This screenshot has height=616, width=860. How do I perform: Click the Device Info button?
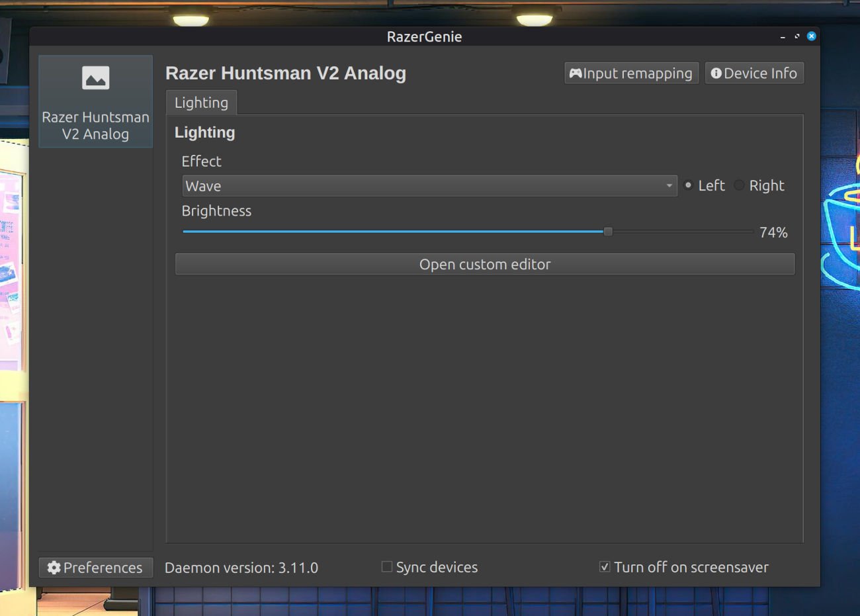click(753, 73)
